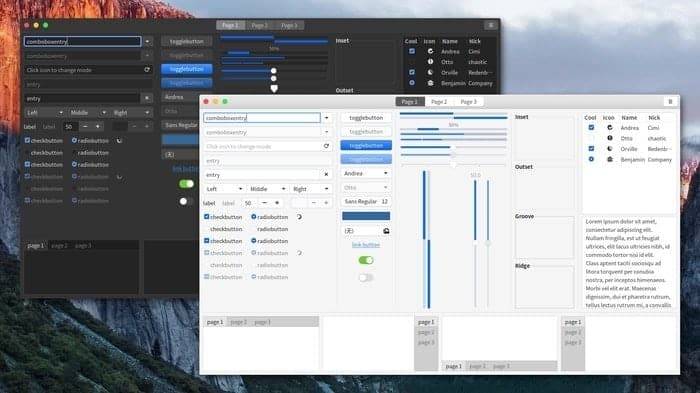Turn off the green switch in dark window

[186, 184]
